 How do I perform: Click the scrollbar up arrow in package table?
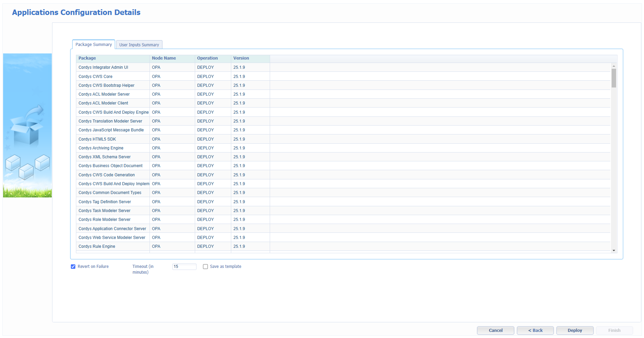pyautogui.click(x=614, y=66)
